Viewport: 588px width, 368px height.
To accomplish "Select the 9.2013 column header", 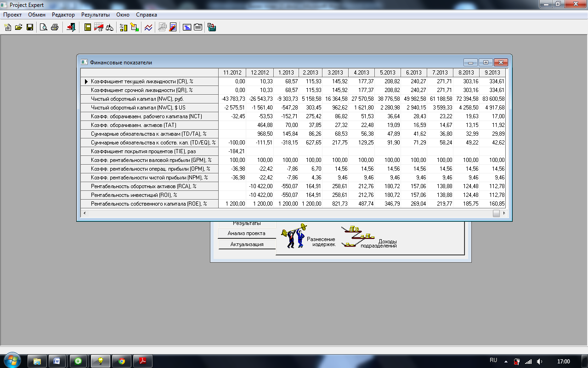I will pyautogui.click(x=492, y=73).
